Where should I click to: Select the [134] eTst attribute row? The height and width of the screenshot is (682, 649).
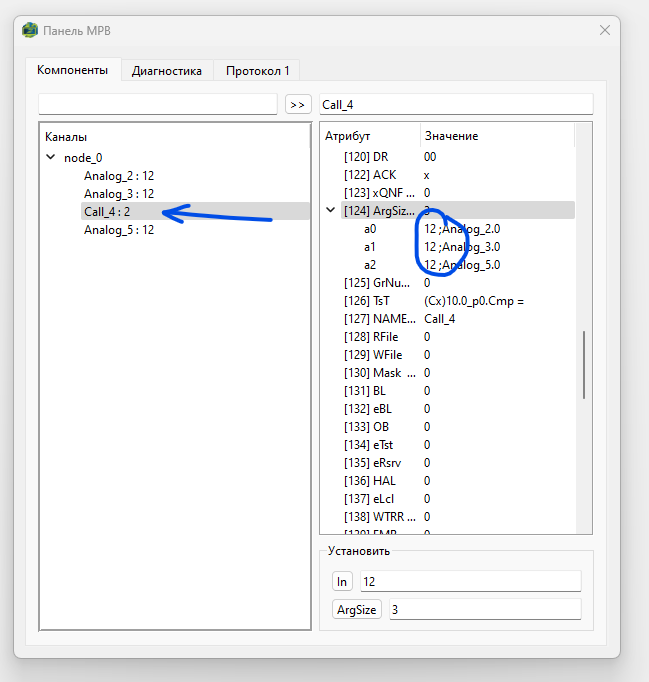(458, 445)
